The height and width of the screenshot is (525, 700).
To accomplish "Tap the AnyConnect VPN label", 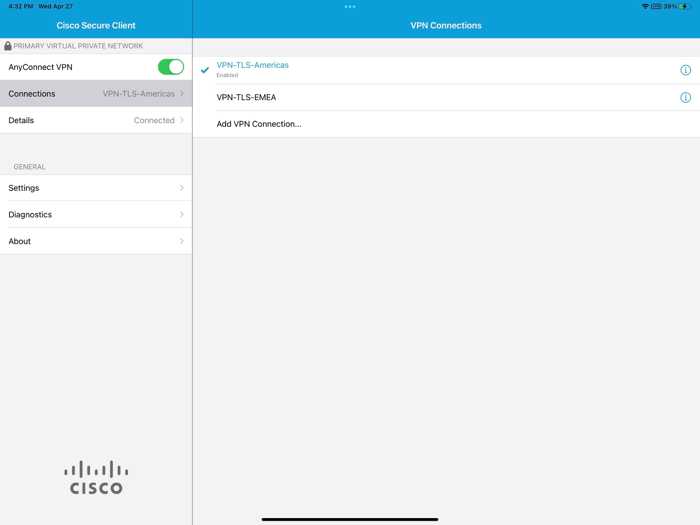I will pos(40,67).
